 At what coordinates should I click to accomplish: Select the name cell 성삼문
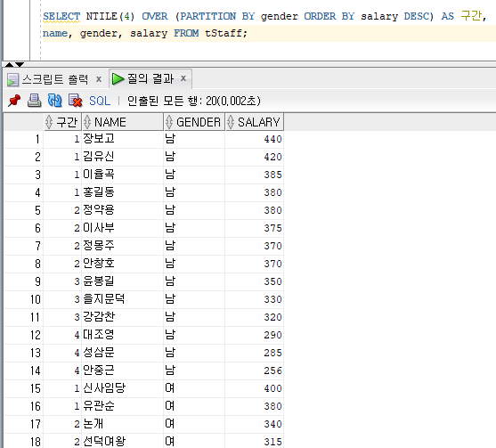point(123,352)
